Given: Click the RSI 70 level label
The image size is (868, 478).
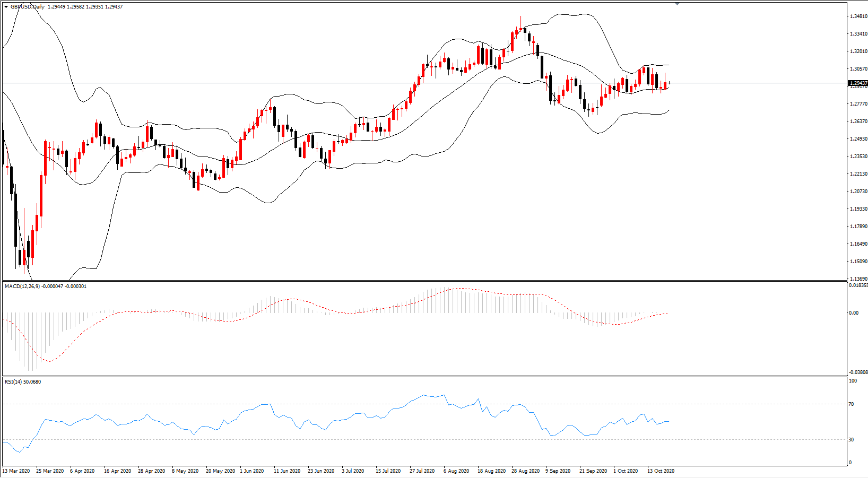Looking at the screenshot, I should click(x=852, y=404).
